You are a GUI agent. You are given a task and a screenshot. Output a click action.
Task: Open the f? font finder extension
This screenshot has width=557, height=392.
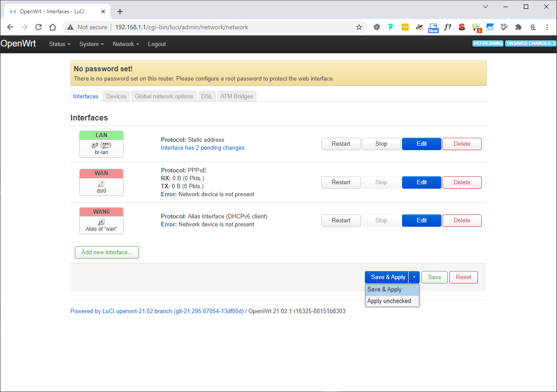[448, 27]
